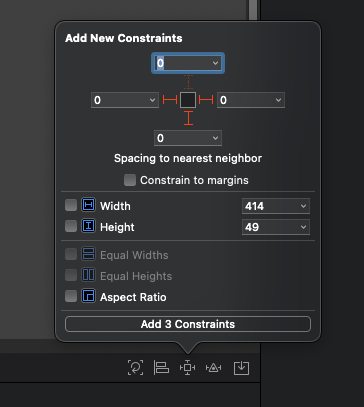Open the Align constraints icon

(161, 368)
